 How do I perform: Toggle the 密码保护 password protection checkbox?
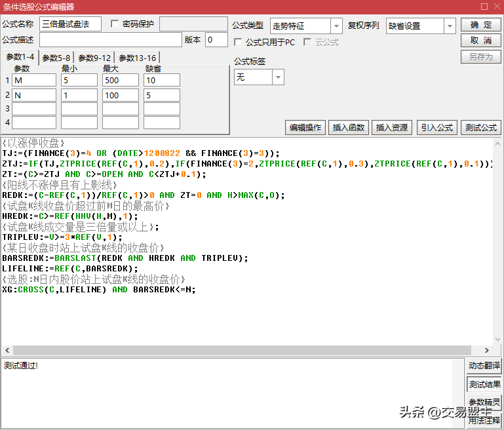115,24
